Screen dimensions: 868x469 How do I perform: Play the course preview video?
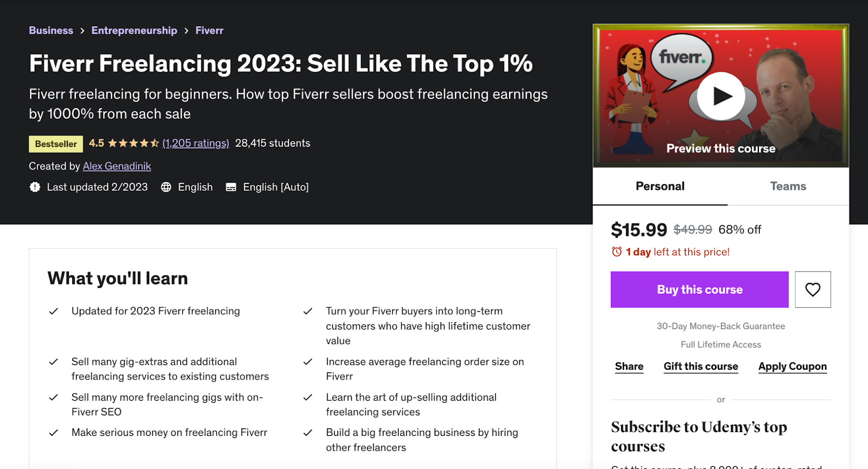(721, 96)
